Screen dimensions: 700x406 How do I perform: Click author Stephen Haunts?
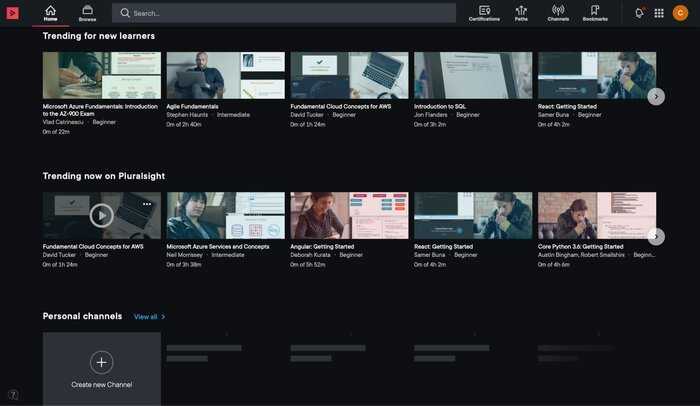[x=187, y=115]
